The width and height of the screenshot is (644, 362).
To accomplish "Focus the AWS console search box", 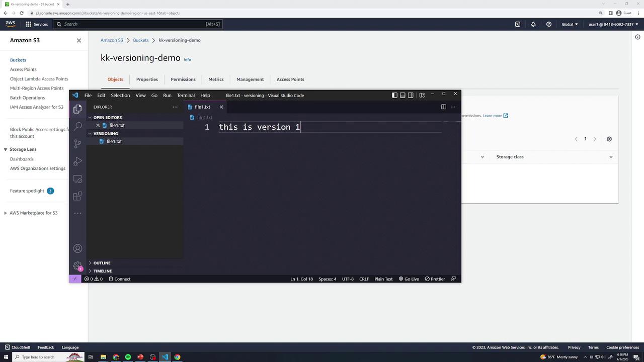I will point(138,24).
